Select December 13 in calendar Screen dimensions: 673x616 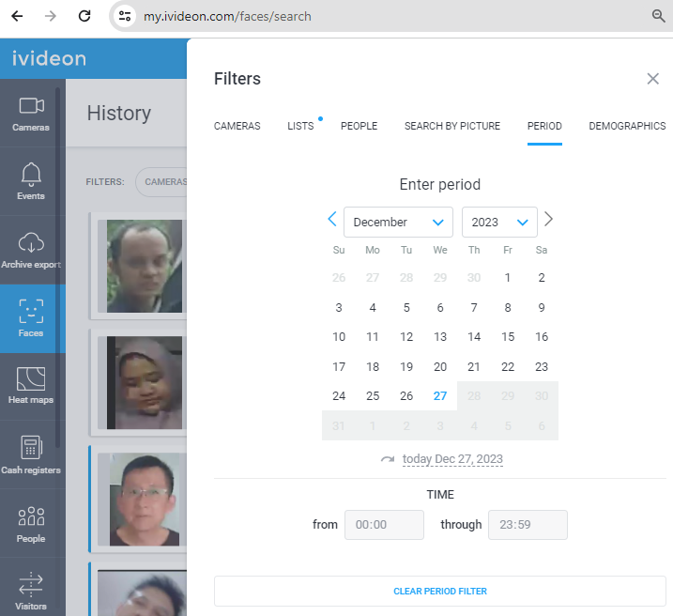440,337
